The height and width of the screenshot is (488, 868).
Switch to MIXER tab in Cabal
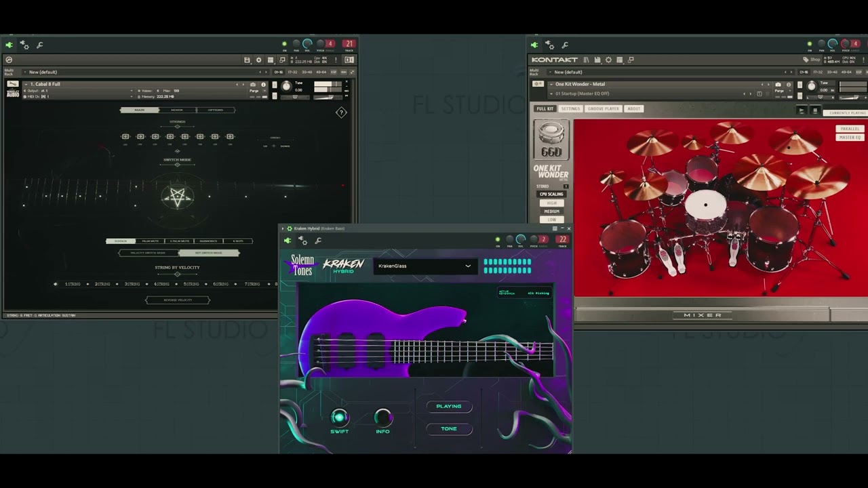point(177,110)
